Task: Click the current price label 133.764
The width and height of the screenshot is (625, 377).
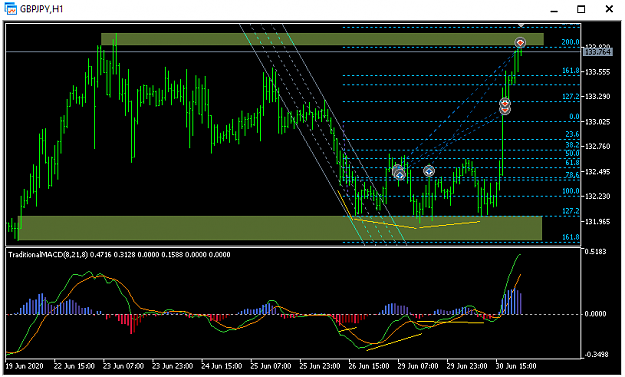Action: [597, 52]
